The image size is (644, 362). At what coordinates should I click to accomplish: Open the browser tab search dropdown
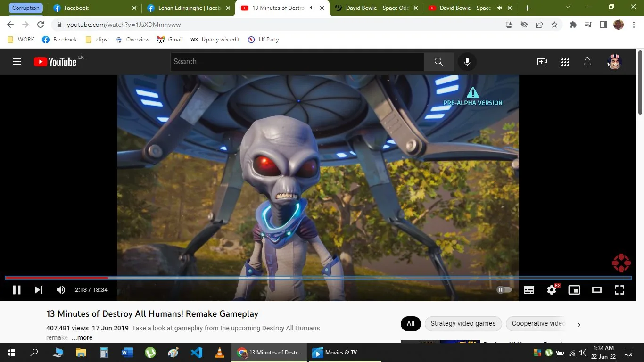568,8
